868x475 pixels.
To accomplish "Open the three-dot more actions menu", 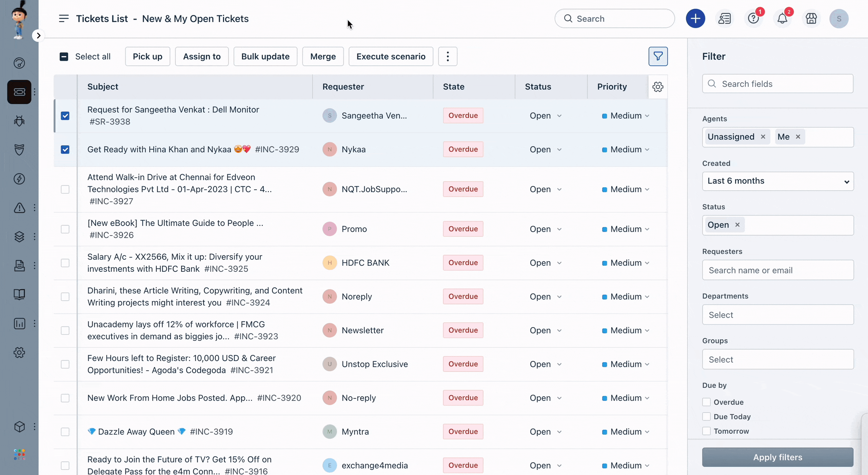I will click(448, 56).
